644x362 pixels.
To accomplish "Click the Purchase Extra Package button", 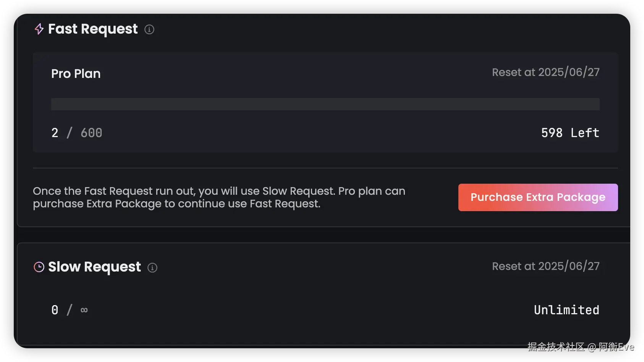I will pos(538,197).
